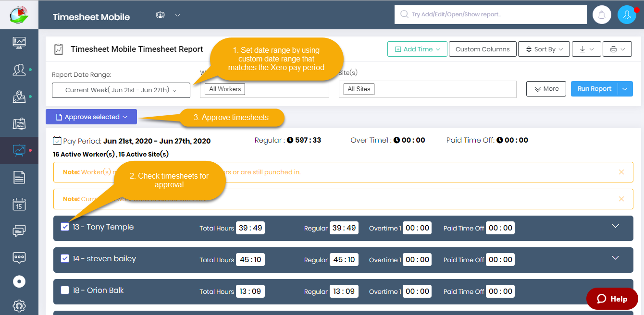Click Tony Temple's Regular hours value

344,228
